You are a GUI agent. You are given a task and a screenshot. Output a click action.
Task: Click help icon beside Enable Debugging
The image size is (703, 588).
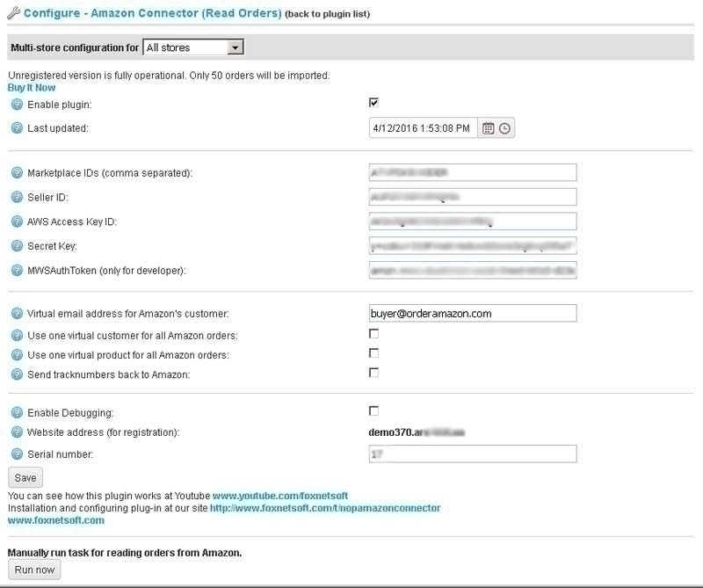tap(17, 412)
